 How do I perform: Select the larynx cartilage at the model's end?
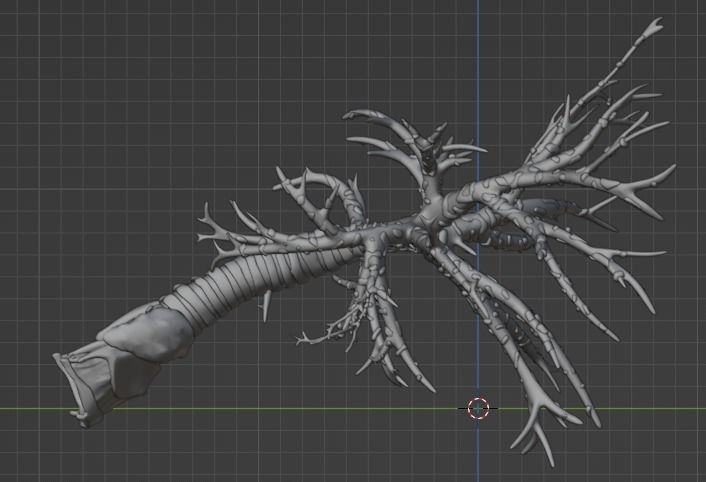(x=124, y=364)
